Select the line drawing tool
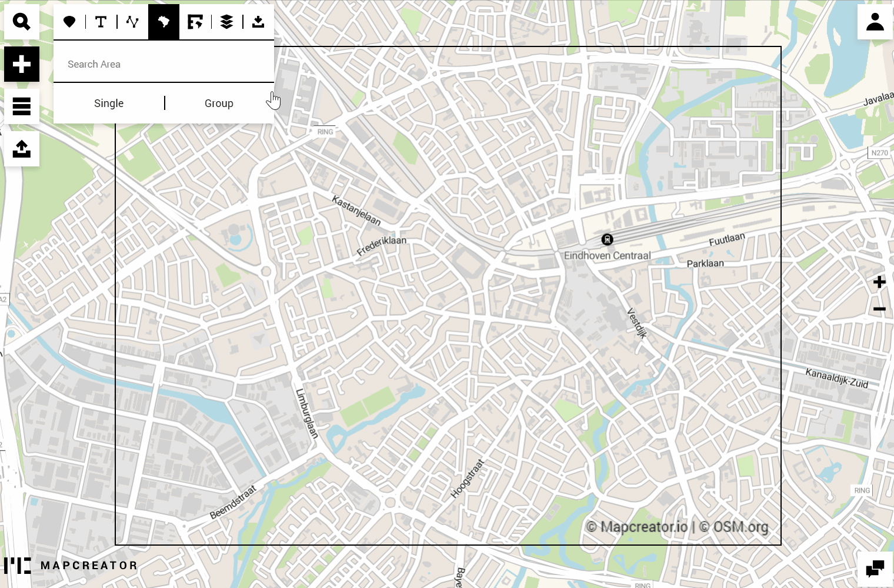Viewport: 894px width, 588px height. (x=132, y=22)
